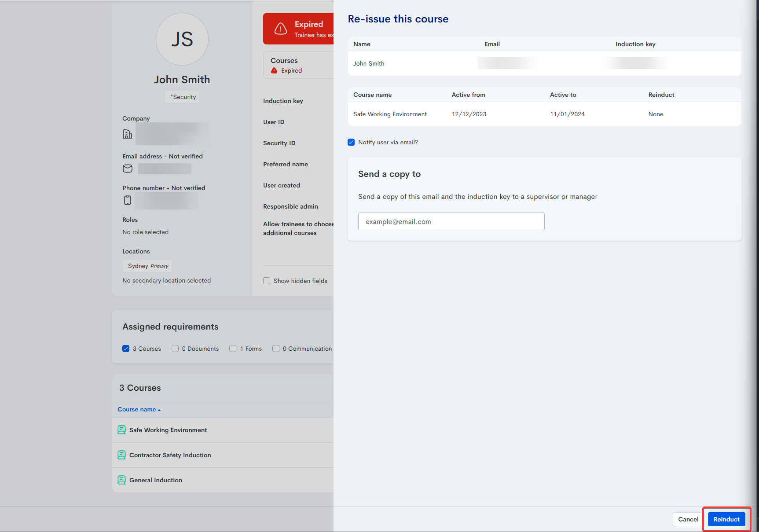Check the 0 Communication filter checkbox
This screenshot has height=532, width=759.
(276, 349)
